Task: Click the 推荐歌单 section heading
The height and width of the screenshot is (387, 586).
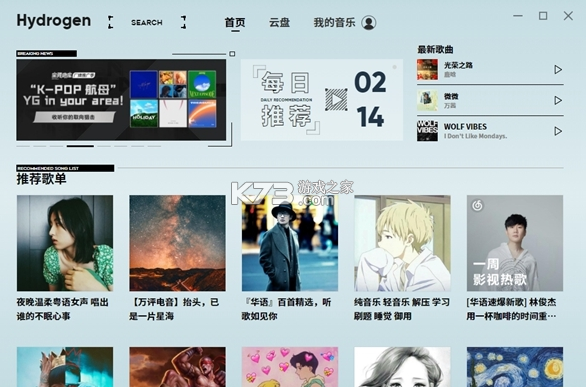Action: pos(41,179)
